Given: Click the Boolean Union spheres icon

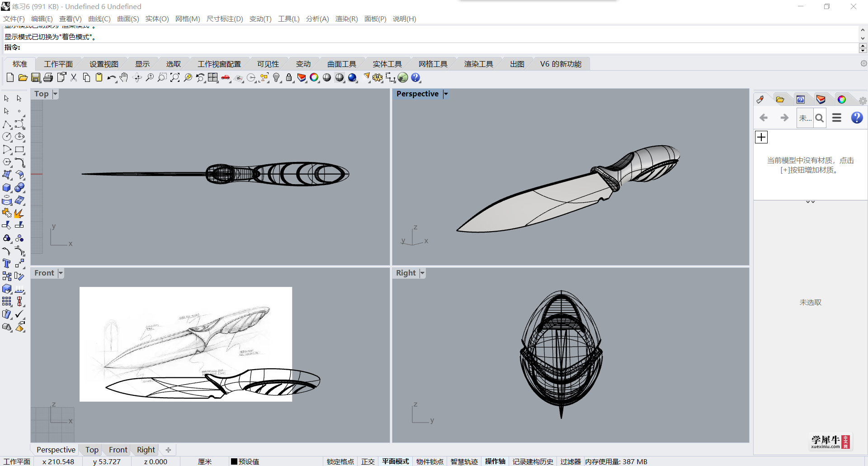Looking at the screenshot, I should click(x=19, y=187).
